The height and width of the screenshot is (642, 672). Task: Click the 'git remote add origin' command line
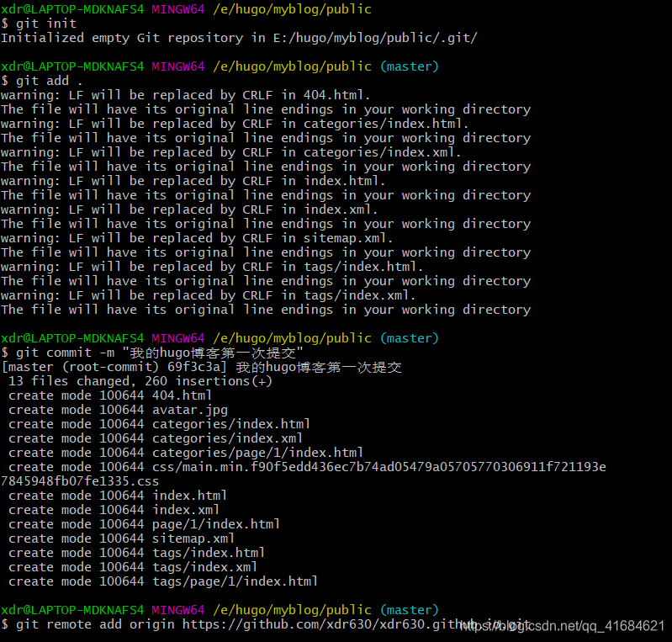click(266, 624)
